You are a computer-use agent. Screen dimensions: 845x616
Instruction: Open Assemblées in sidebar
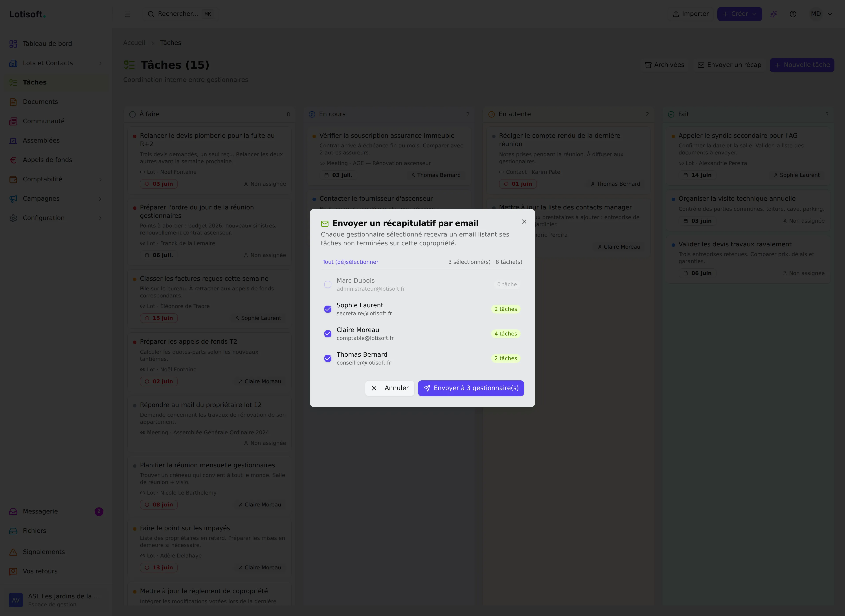click(x=56, y=141)
